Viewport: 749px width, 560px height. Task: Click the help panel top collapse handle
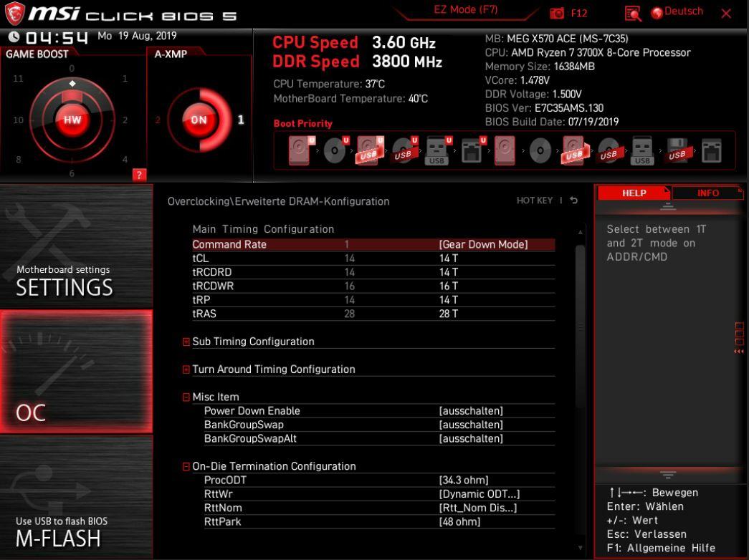(668, 206)
